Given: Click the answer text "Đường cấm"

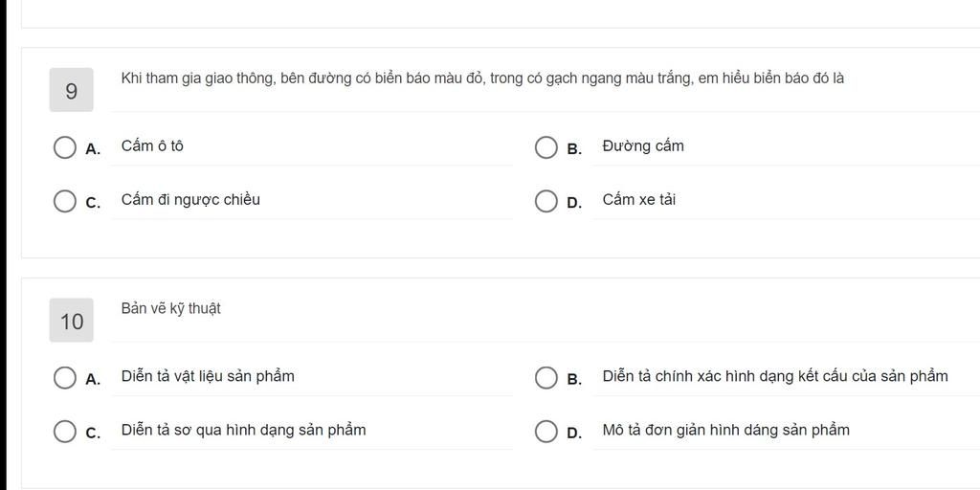Looking at the screenshot, I should 643,146.
